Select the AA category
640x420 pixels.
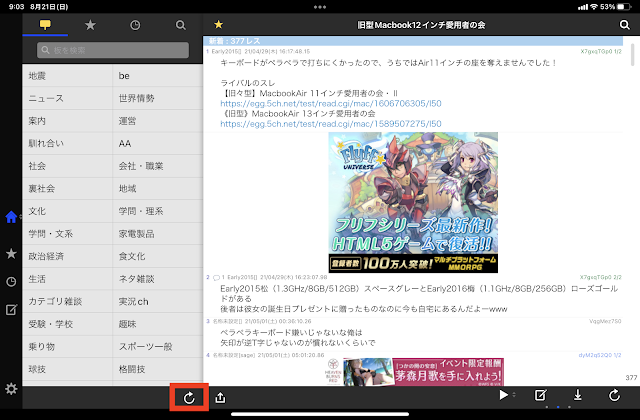pos(158,143)
